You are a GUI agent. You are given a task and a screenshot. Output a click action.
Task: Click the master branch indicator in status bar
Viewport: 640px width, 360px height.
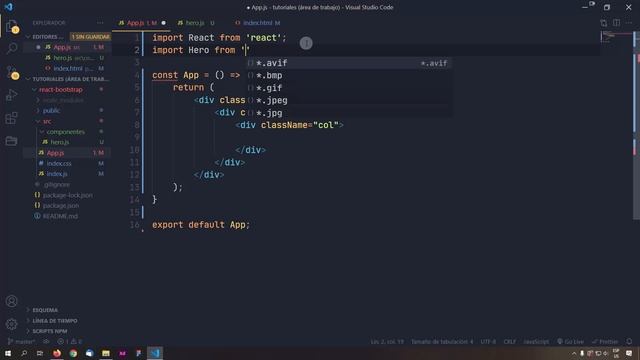[22, 341]
